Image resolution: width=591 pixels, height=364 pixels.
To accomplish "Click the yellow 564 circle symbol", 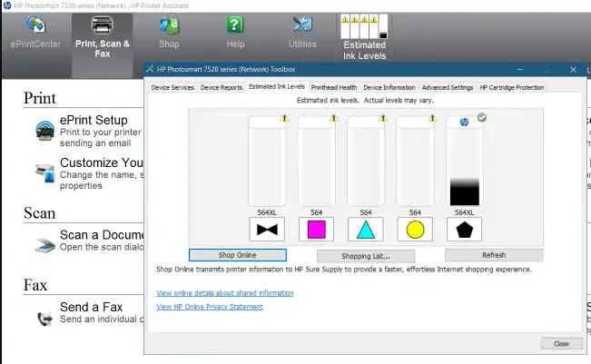I will point(415,229).
